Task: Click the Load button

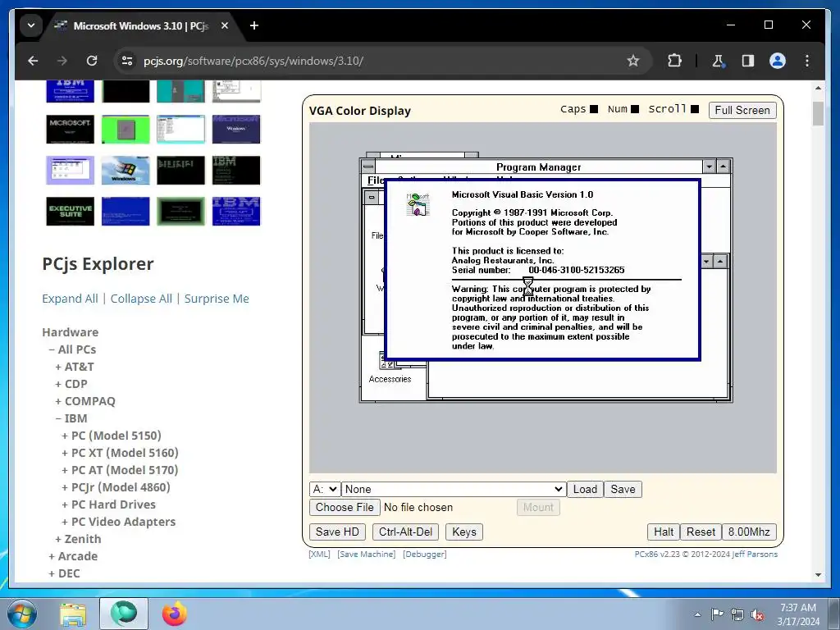Action: click(585, 489)
